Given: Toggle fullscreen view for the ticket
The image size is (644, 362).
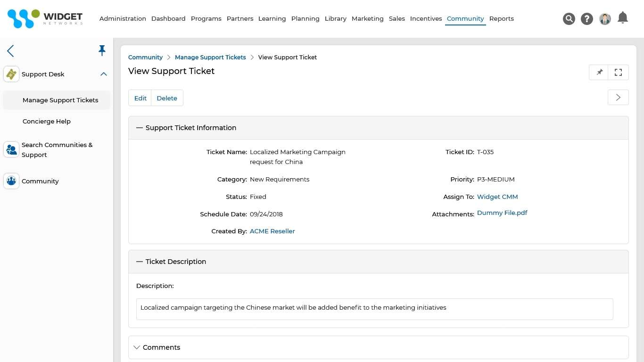Looking at the screenshot, I should point(618,72).
